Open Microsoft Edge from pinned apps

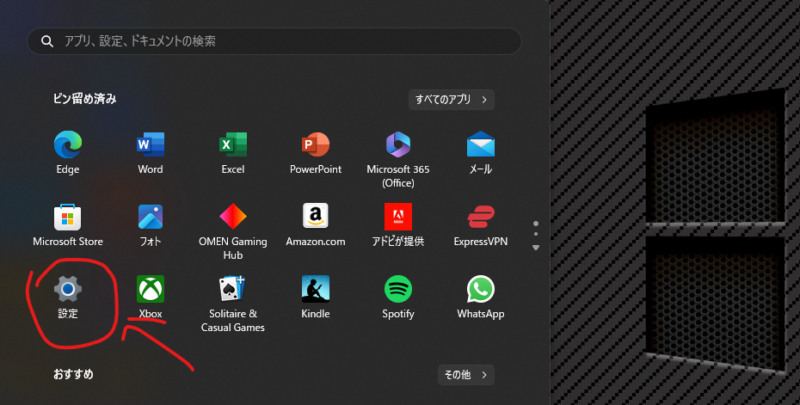click(x=68, y=145)
